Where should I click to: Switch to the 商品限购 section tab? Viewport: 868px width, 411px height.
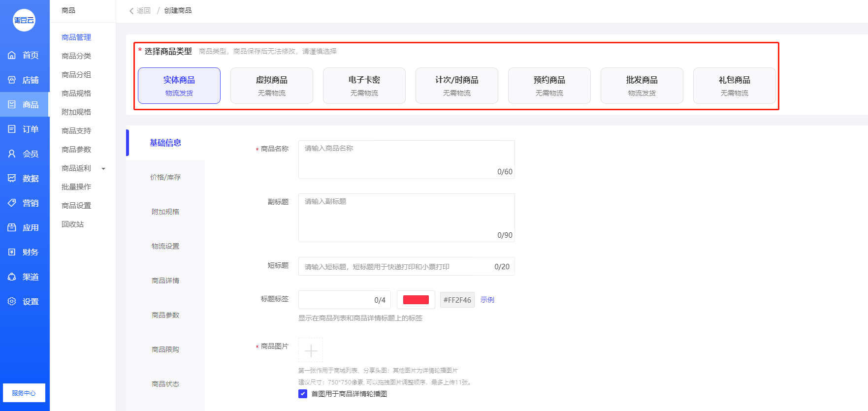click(x=165, y=349)
